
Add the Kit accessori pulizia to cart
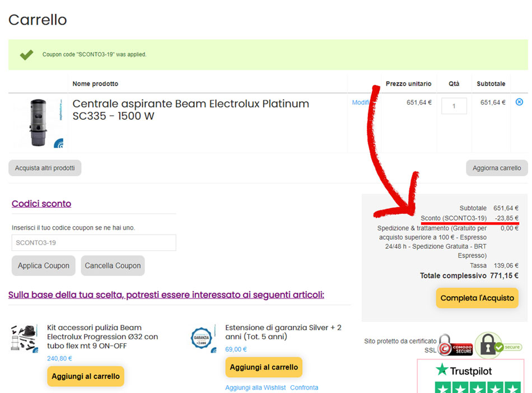(x=86, y=376)
